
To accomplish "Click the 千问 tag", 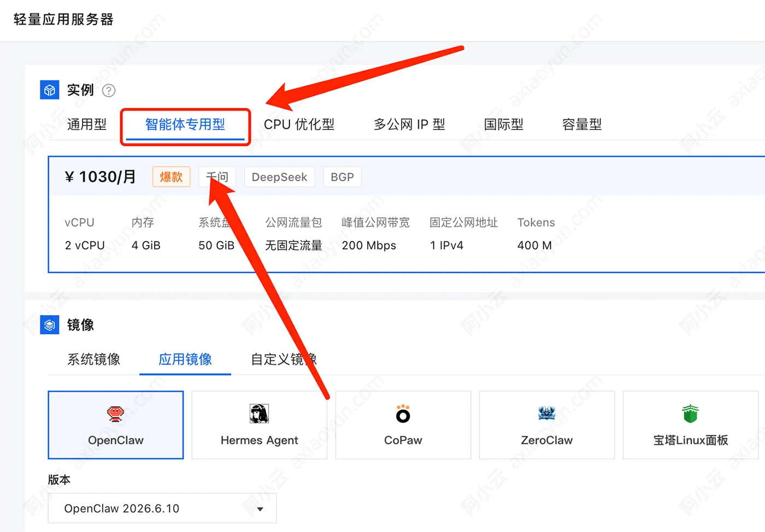I will [x=217, y=177].
